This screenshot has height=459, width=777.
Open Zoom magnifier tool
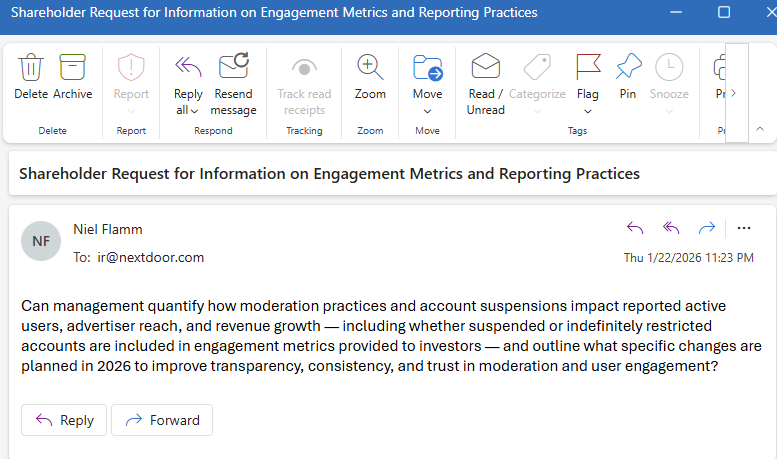click(370, 67)
